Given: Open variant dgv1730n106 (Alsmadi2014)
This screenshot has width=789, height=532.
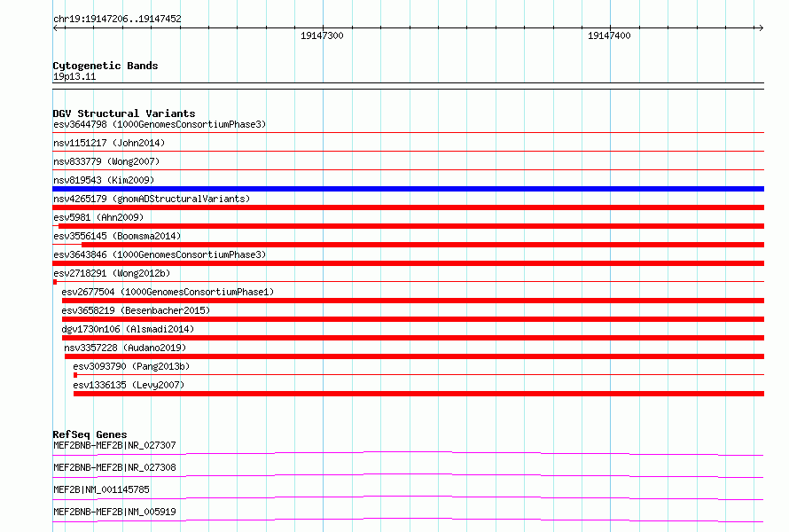Looking at the screenshot, I should pos(128,329).
